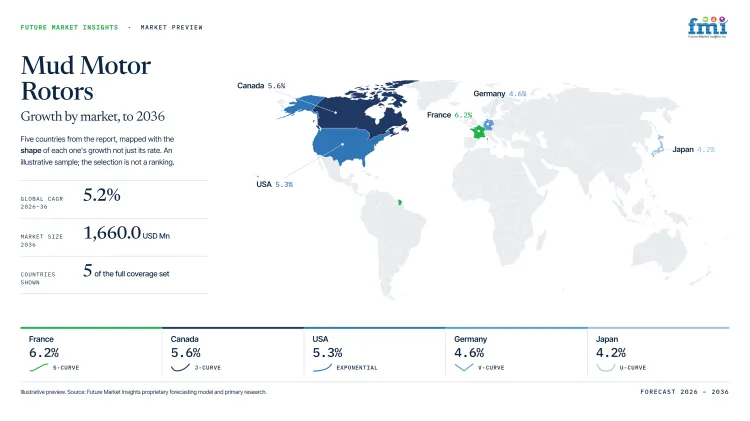Viewport: 750px width, 421px height.
Task: Select the Japan islands on map
Action: coord(659,145)
